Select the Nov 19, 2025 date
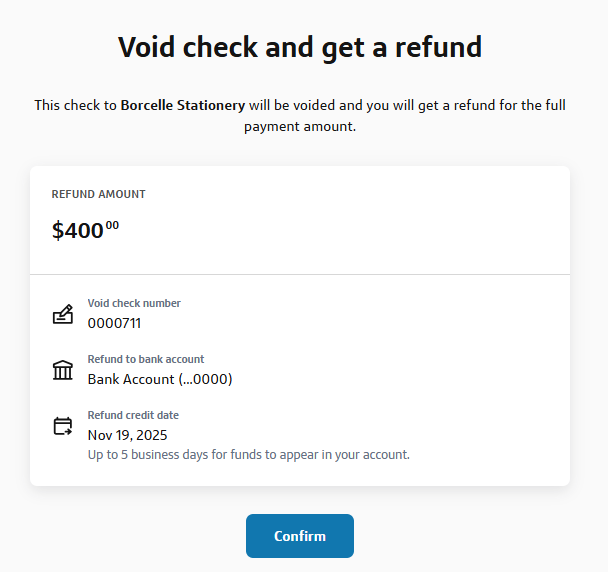The height and width of the screenshot is (572, 608). click(128, 435)
